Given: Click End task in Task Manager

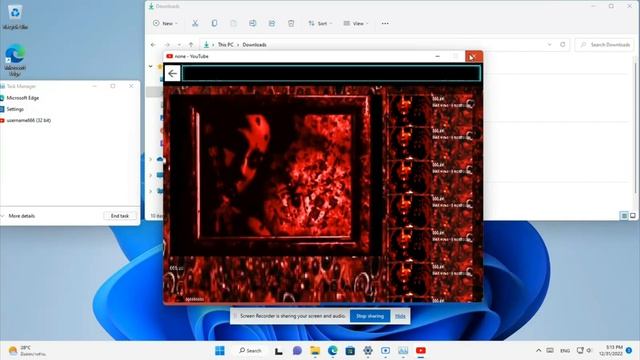Looking at the screenshot, I should [x=120, y=216].
